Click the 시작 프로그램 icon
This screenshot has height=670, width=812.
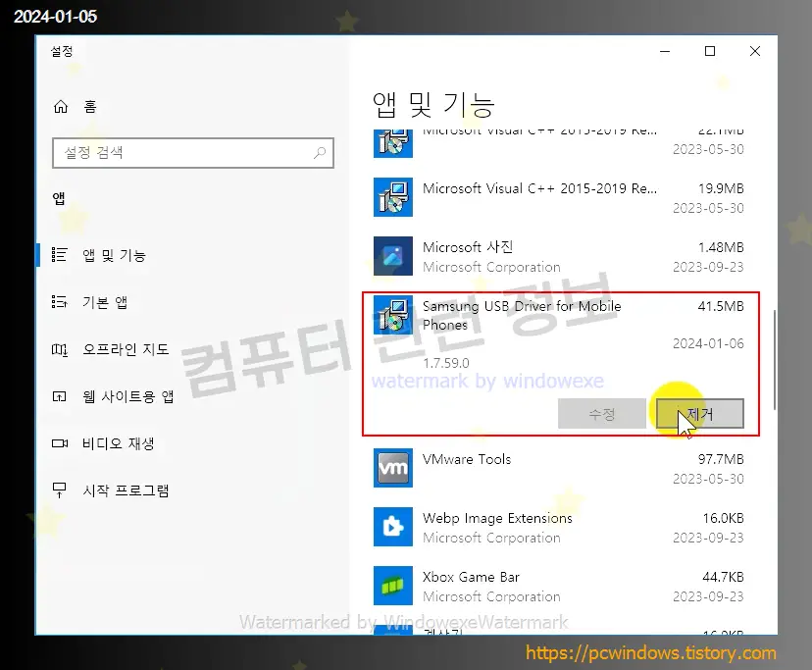[x=59, y=490]
